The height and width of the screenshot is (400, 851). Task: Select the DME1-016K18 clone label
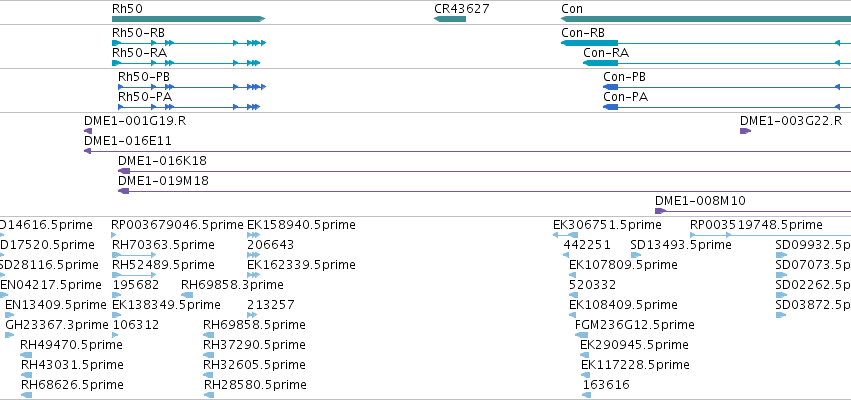click(x=162, y=161)
